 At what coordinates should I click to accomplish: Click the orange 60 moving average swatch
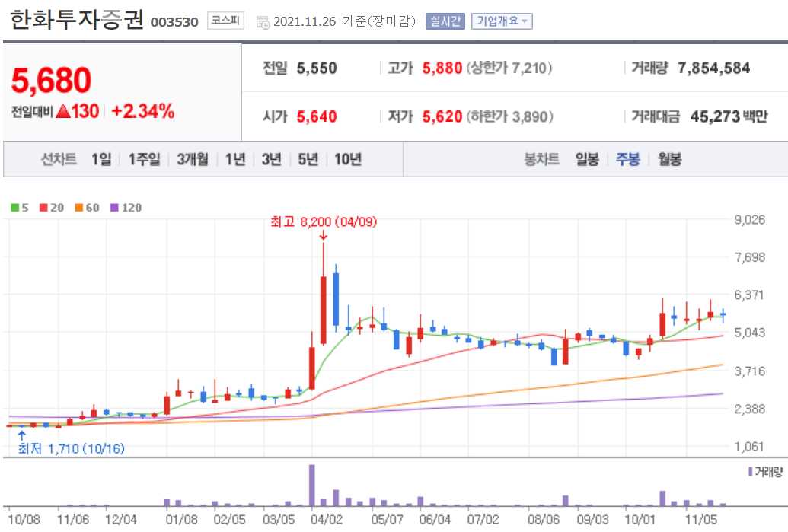pyautogui.click(x=79, y=208)
